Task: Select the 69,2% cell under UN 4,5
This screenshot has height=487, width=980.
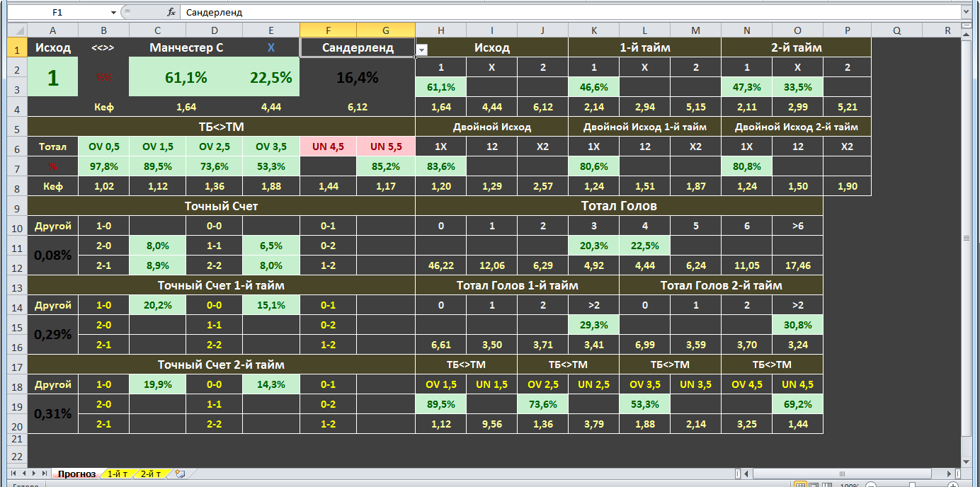Action: tap(797, 404)
